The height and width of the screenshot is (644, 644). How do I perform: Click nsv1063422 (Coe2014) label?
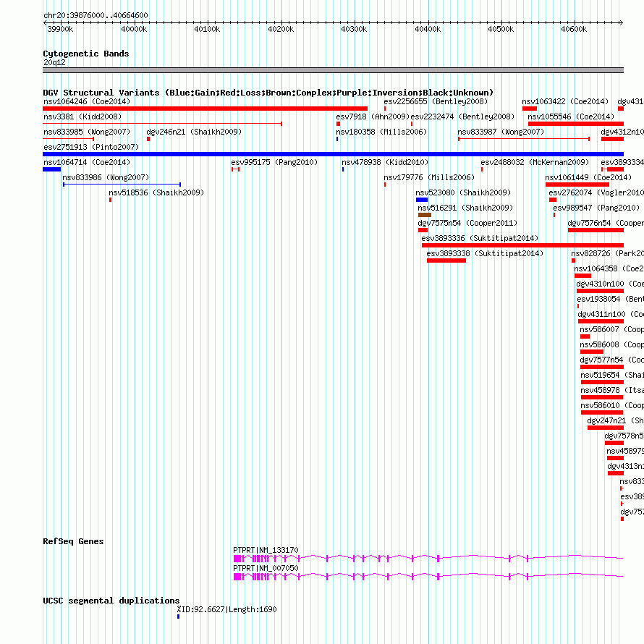tap(565, 101)
